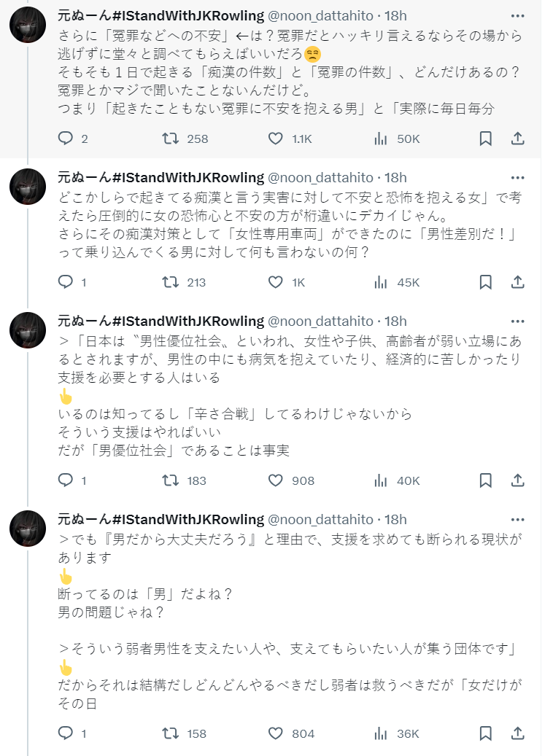Reply to the tweet with 183 retweets
Screen dimensions: 545x756
tap(66, 480)
